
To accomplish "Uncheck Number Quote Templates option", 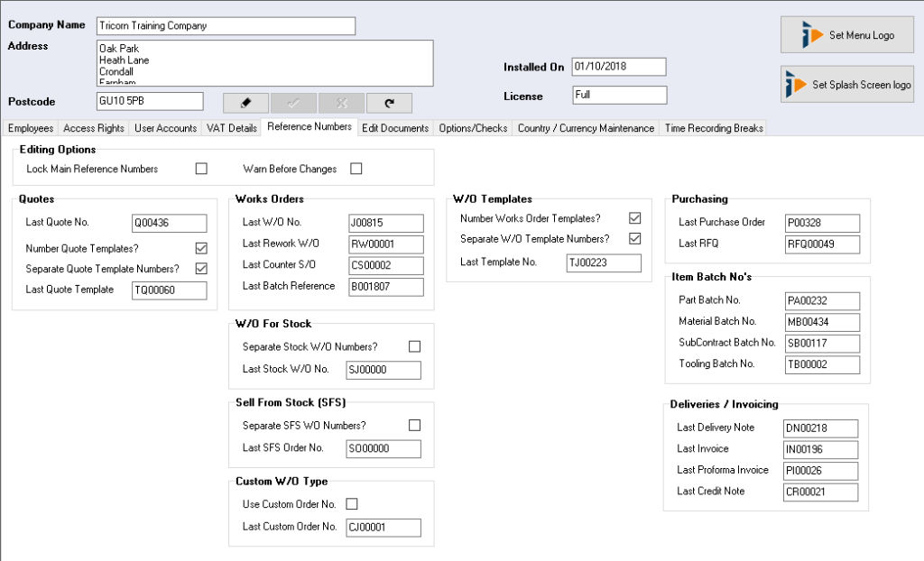I will coord(201,248).
